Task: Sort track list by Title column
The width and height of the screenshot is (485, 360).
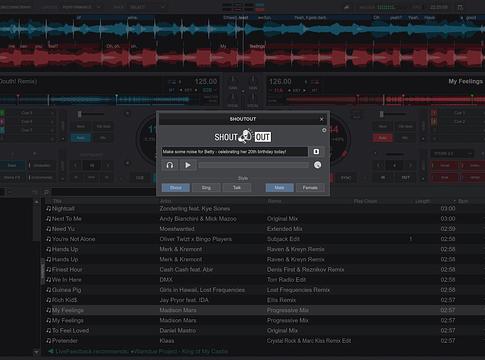Action: [57, 201]
